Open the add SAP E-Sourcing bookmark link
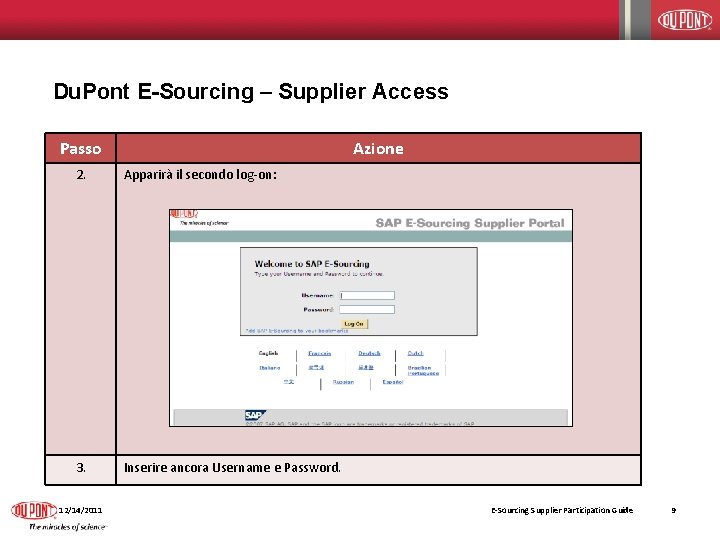The image size is (720, 540). pyautogui.click(x=297, y=331)
